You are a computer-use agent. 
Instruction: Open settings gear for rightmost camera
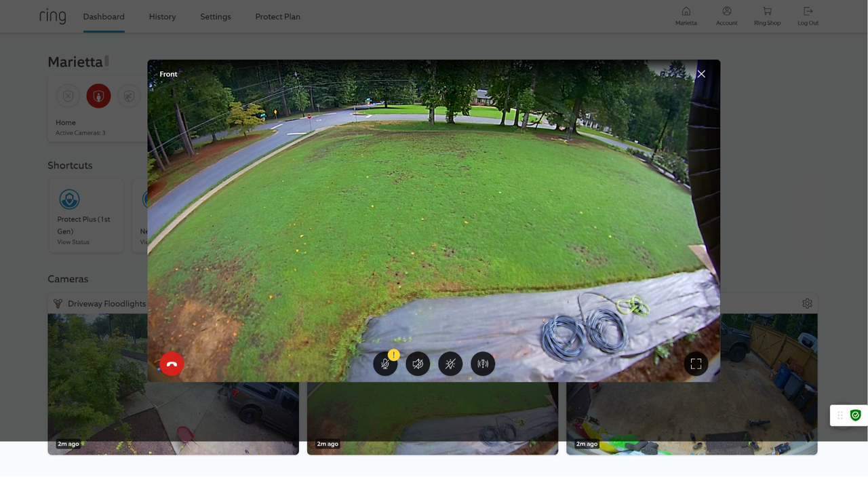tap(807, 303)
